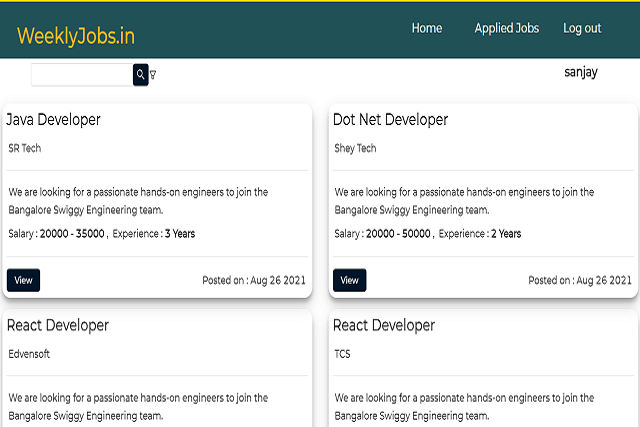The width and height of the screenshot is (640, 427).
Task: Click the WeeklyJobs.in logo
Action: [76, 37]
